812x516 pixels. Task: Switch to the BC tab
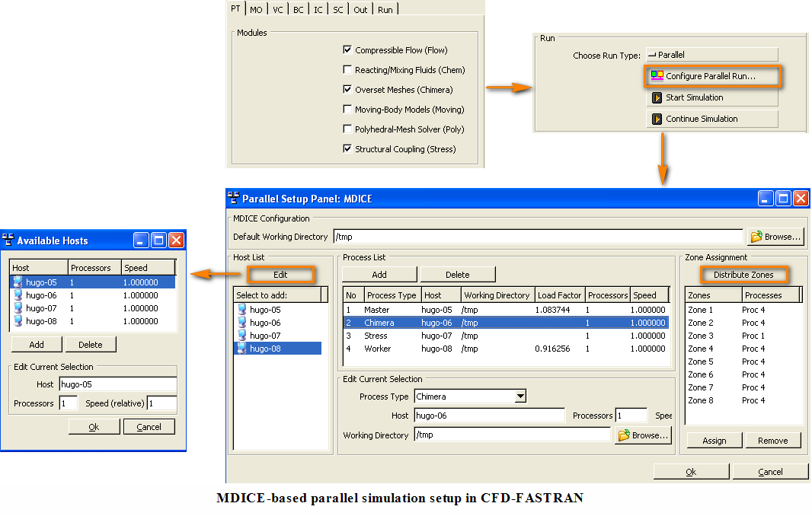click(299, 9)
